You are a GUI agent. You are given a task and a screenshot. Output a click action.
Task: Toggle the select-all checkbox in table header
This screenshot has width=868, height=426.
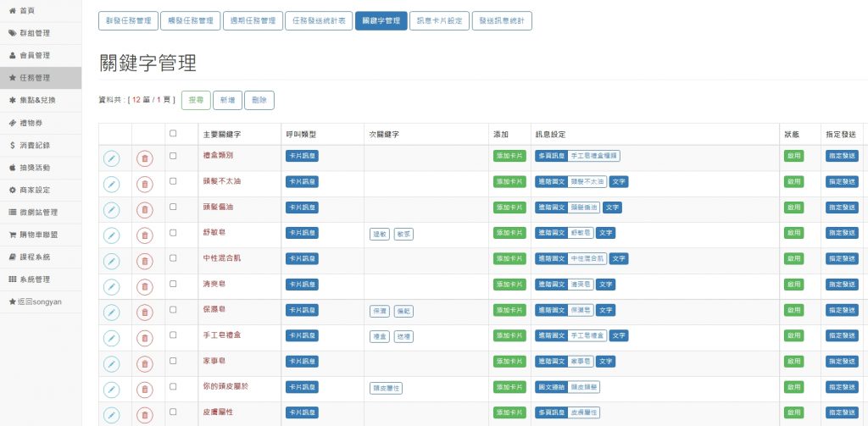[x=174, y=134]
